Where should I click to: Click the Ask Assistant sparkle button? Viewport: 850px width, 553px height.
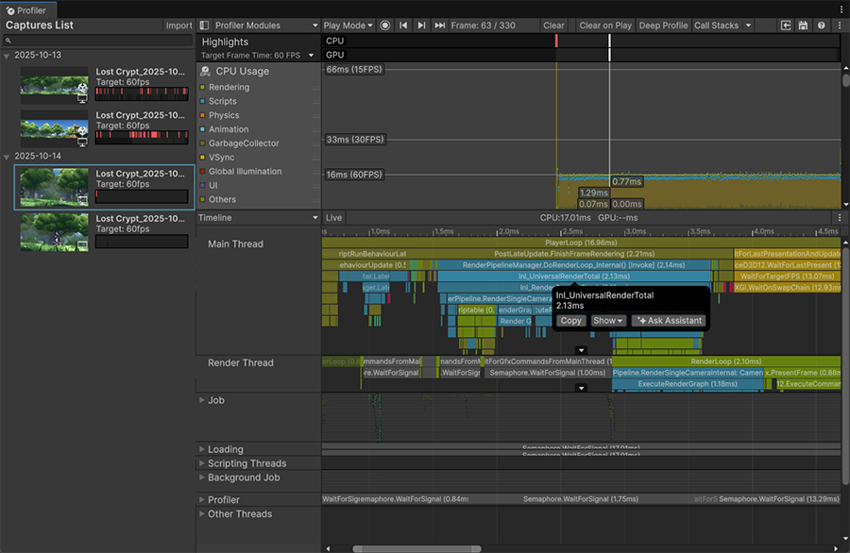point(669,320)
